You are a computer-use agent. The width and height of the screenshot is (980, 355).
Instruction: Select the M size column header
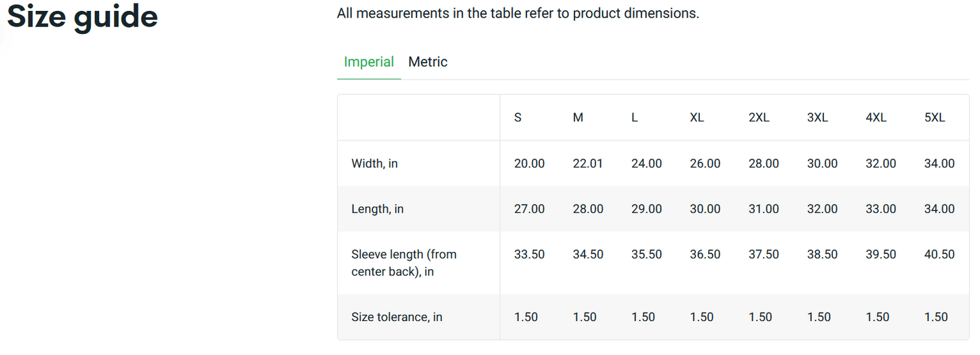pos(578,117)
